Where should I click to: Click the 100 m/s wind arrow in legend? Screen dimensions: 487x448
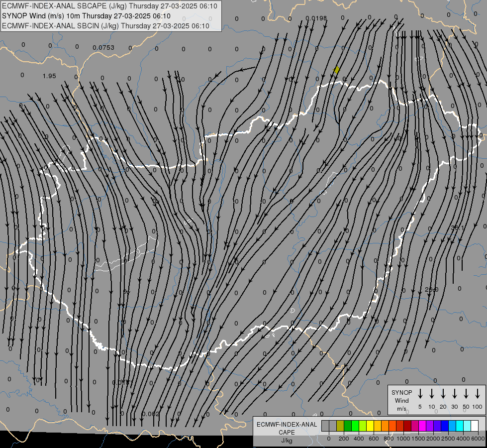point(478,393)
